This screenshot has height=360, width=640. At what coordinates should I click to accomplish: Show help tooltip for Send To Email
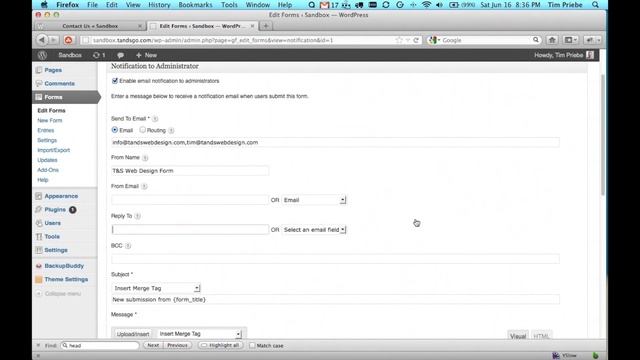[x=155, y=119]
